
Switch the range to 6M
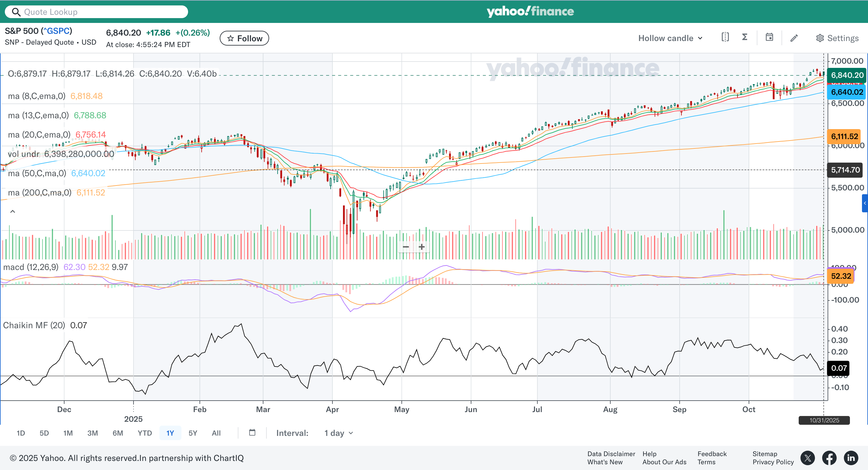[118, 433]
